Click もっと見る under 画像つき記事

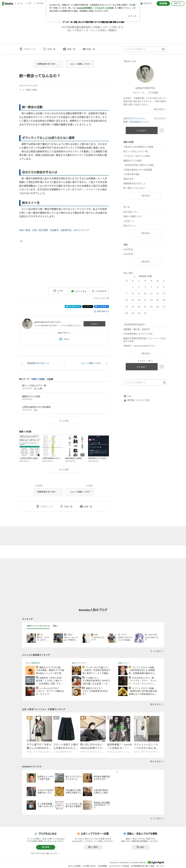(x=64, y=469)
